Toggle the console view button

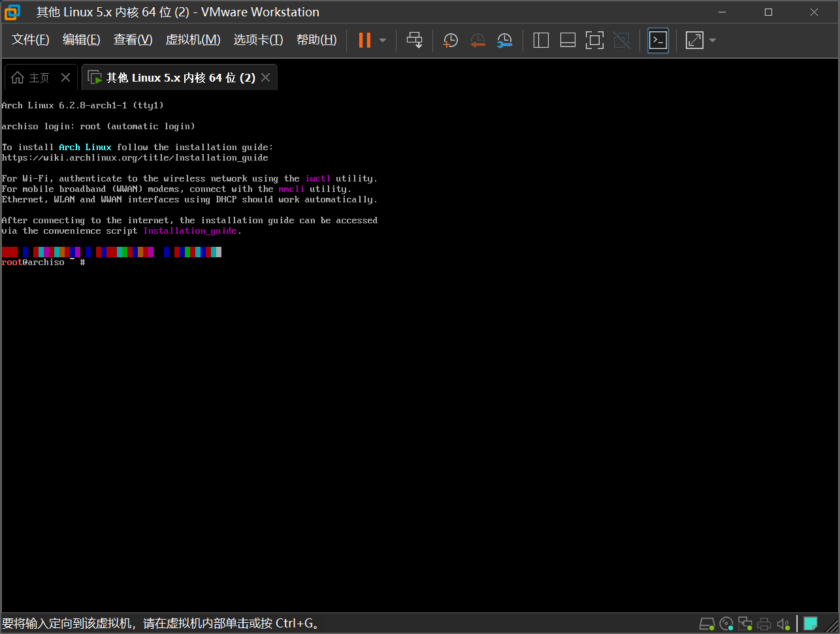[658, 40]
